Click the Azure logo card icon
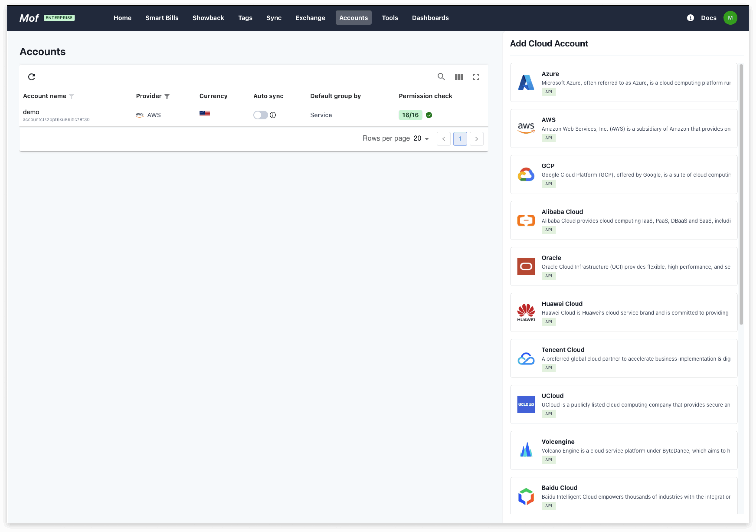756x532 pixels. pyautogui.click(x=526, y=82)
